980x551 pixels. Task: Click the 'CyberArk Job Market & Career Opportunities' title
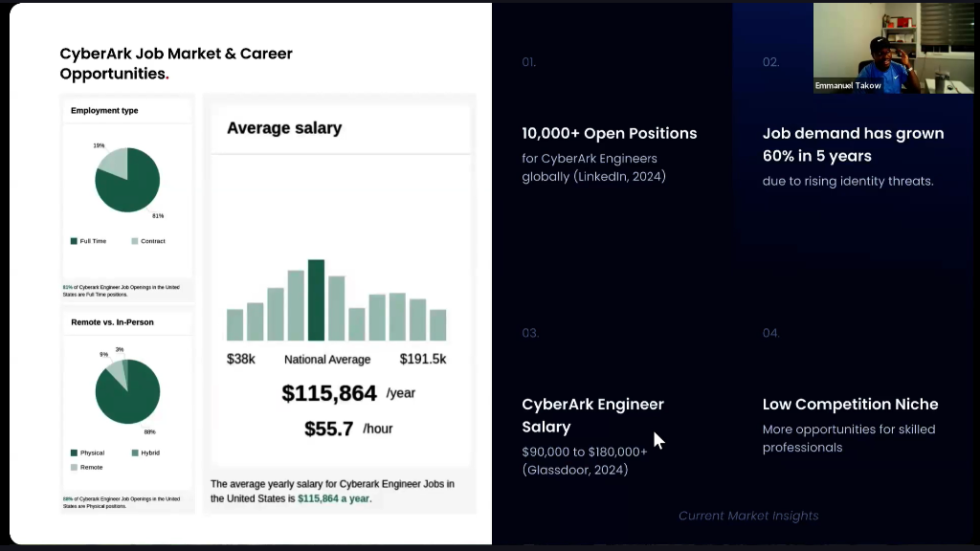click(176, 63)
